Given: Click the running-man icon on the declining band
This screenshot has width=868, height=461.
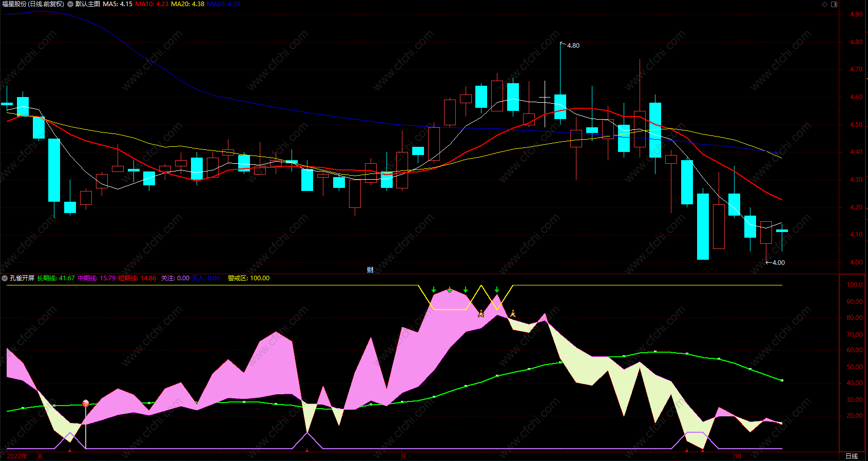Looking at the screenshot, I should point(512,313).
